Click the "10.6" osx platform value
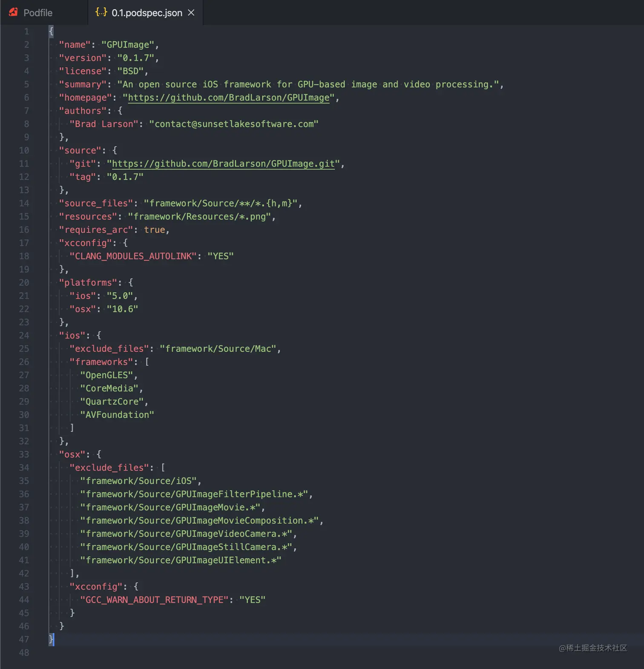Screen dimensions: 644x669 click(122, 309)
